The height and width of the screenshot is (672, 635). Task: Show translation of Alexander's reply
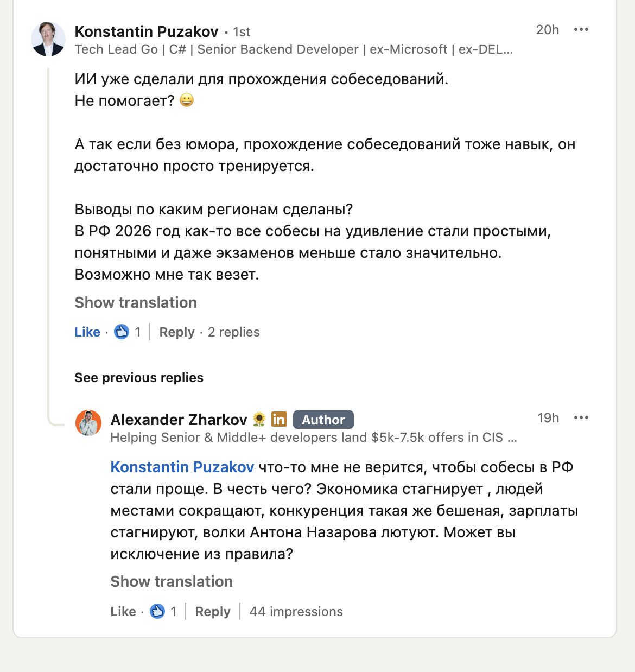[x=172, y=581]
